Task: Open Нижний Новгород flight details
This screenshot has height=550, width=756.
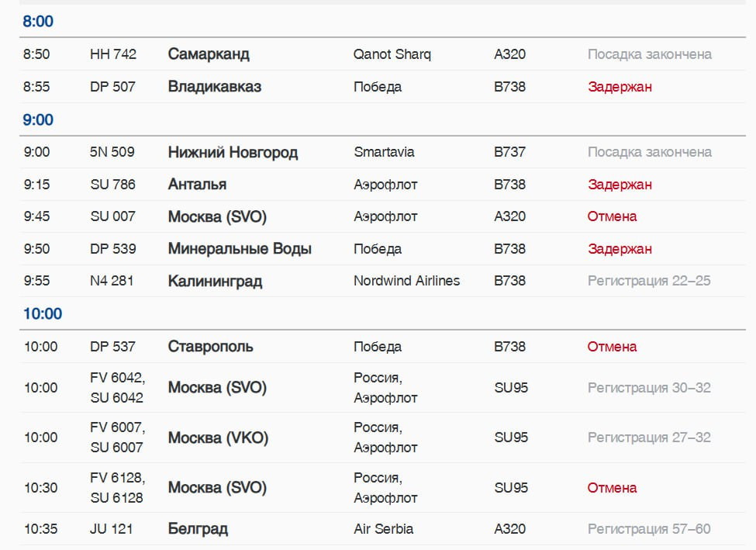Action: pyautogui.click(x=233, y=153)
